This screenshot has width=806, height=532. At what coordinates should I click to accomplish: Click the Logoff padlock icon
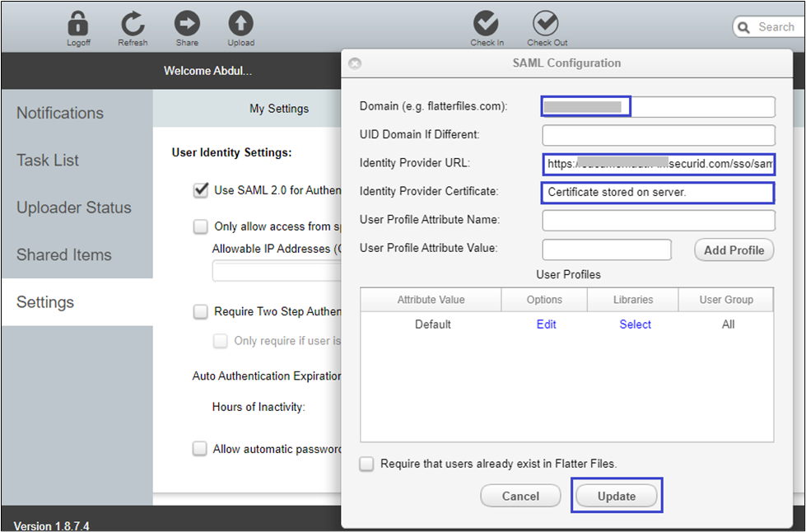pos(78,24)
